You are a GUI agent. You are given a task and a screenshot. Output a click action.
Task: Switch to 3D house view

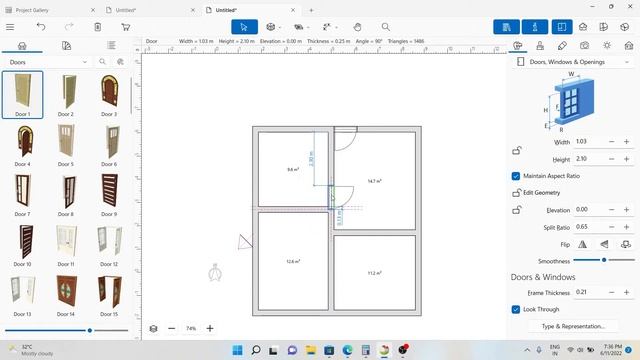pyautogui.click(x=583, y=27)
